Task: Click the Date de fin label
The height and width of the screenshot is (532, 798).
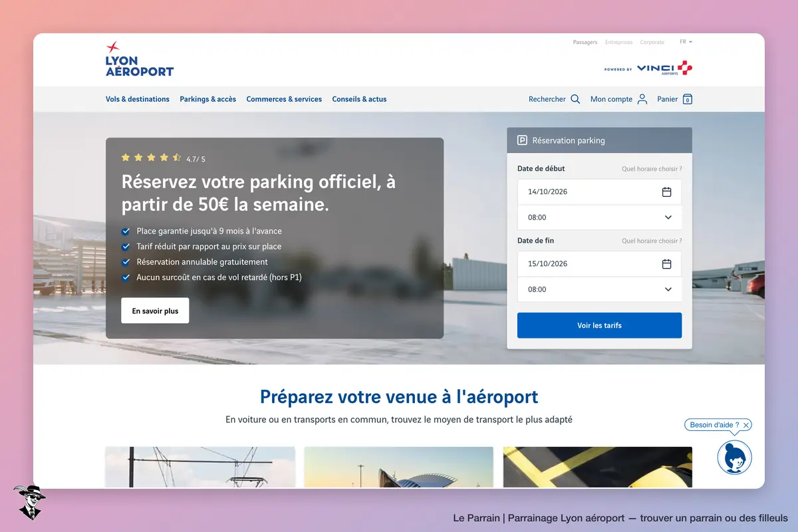Action: click(535, 241)
